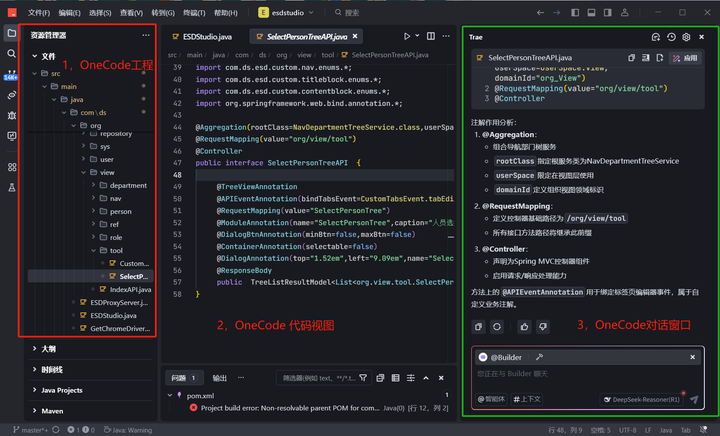Switch to the ESDStudio.java tab
The height and width of the screenshot is (436, 720).
coord(202,37)
